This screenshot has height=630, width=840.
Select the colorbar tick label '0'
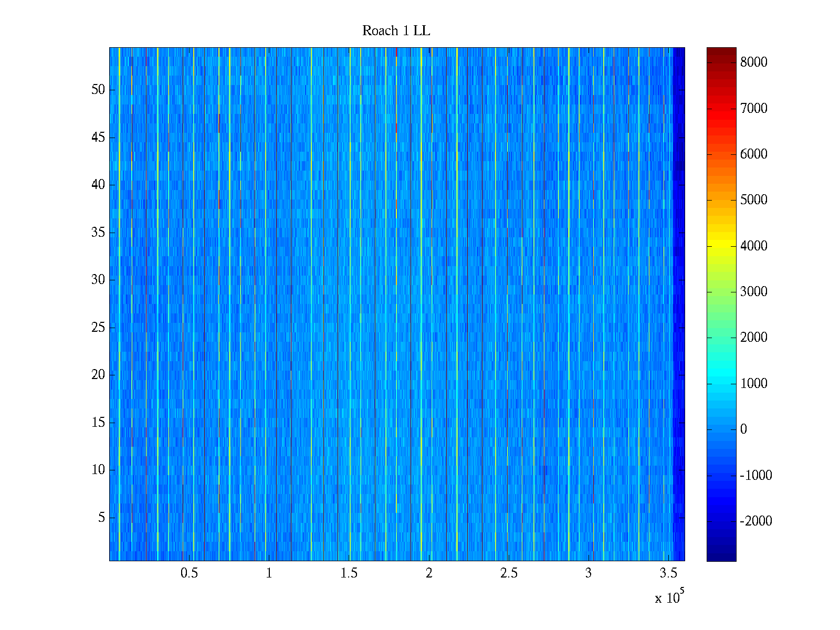[x=743, y=429]
